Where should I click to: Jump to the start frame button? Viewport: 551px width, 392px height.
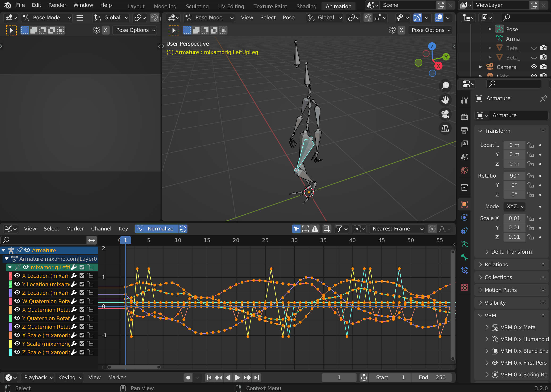click(x=209, y=377)
